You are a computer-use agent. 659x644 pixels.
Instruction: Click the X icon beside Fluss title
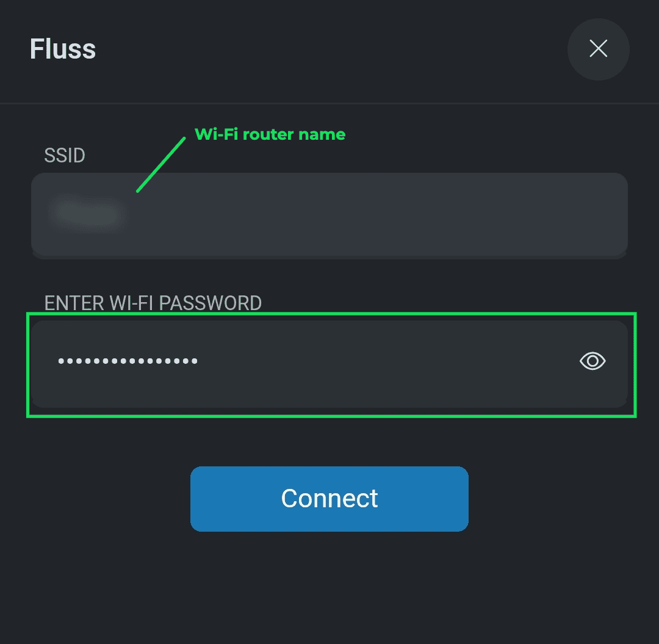coord(598,49)
